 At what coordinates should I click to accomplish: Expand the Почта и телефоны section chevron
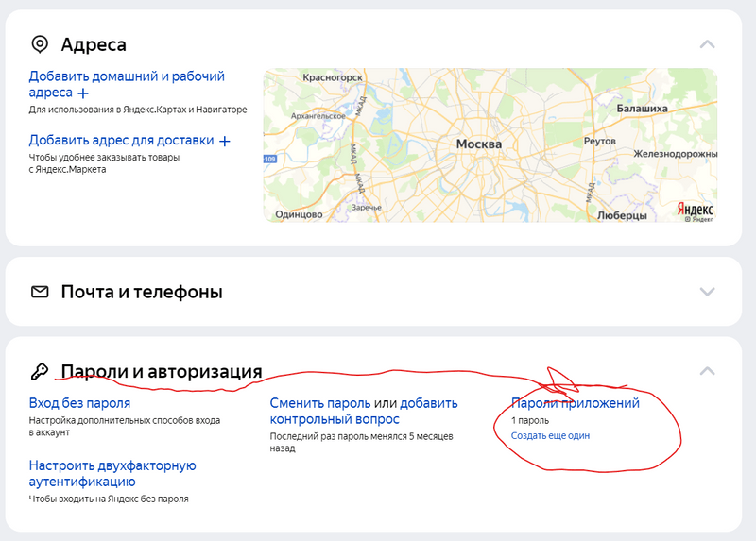click(x=707, y=292)
